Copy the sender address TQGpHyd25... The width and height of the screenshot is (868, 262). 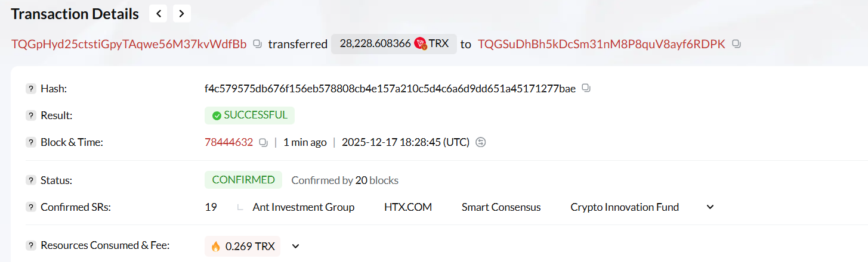pyautogui.click(x=257, y=44)
